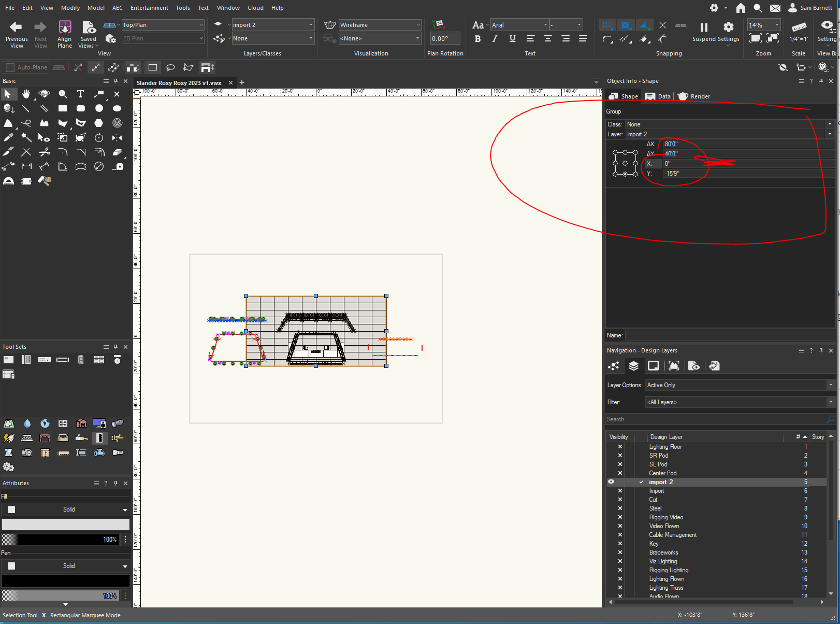The image size is (840, 624).
Task: Click the Name input field
Action: [x=729, y=335]
